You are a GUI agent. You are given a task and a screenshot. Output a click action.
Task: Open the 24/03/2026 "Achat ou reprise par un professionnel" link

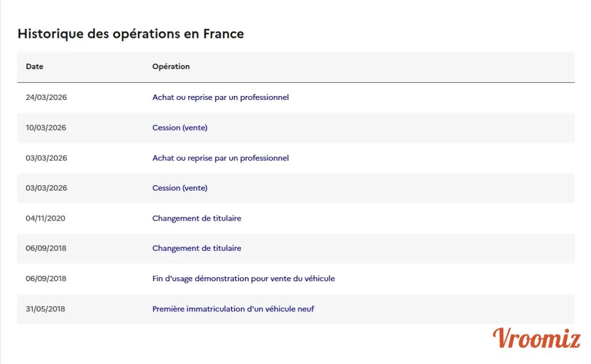pos(220,98)
